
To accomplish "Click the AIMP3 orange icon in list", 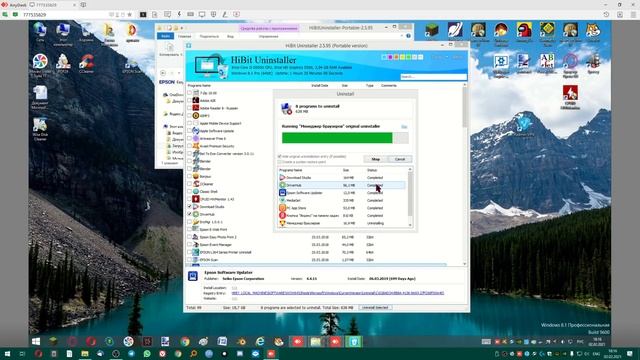I will click(x=196, y=116).
